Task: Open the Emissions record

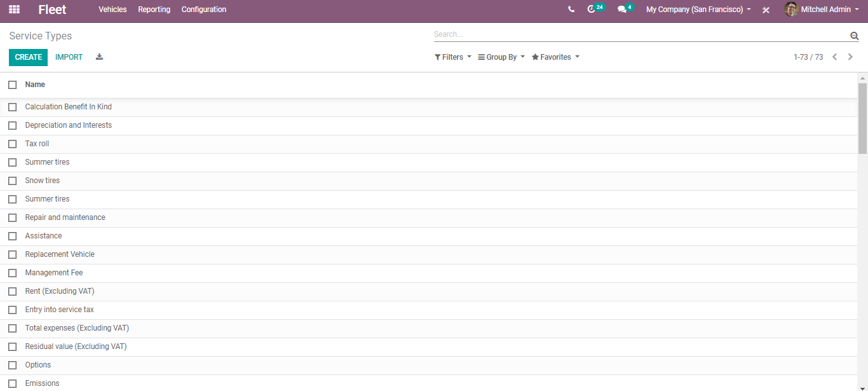Action: tap(43, 383)
